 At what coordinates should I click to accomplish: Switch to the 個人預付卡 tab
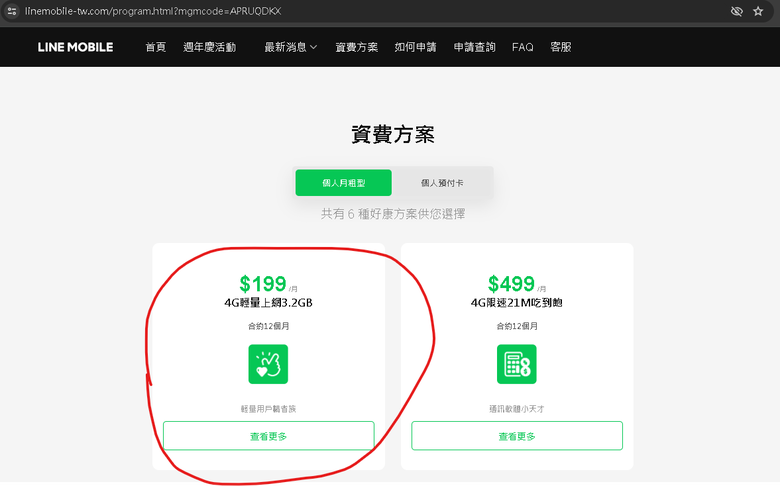click(442, 183)
